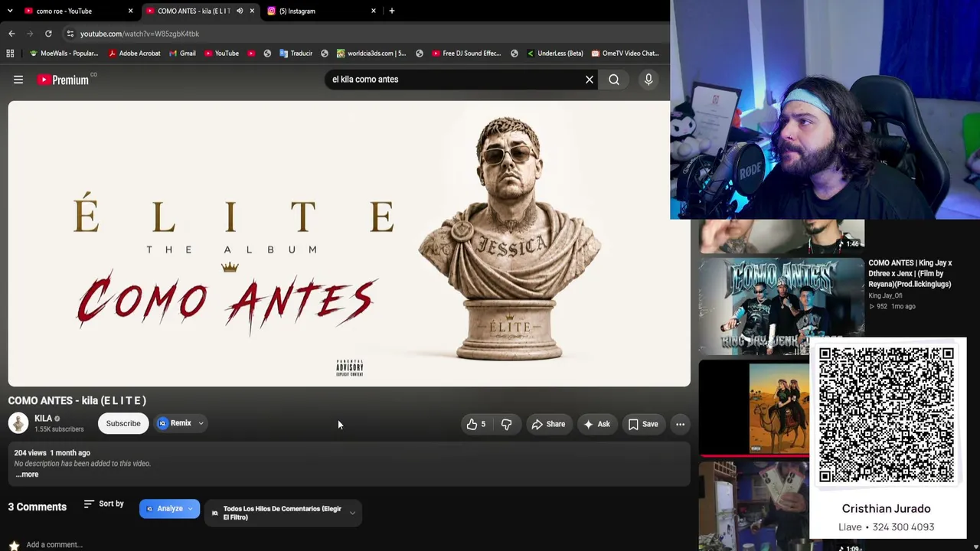This screenshot has width=980, height=551.
Task: Open 'COMO ANTES | King Jay x Dthree' title
Action: (910, 273)
